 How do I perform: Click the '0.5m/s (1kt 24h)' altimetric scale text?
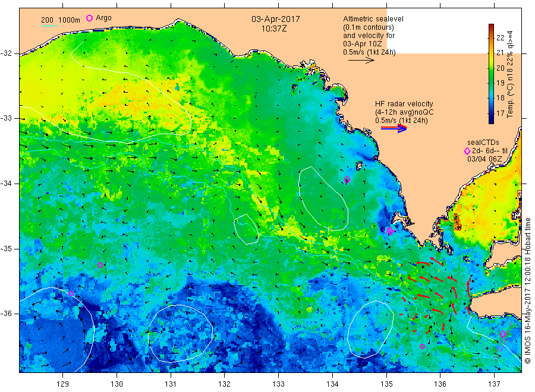click(369, 52)
